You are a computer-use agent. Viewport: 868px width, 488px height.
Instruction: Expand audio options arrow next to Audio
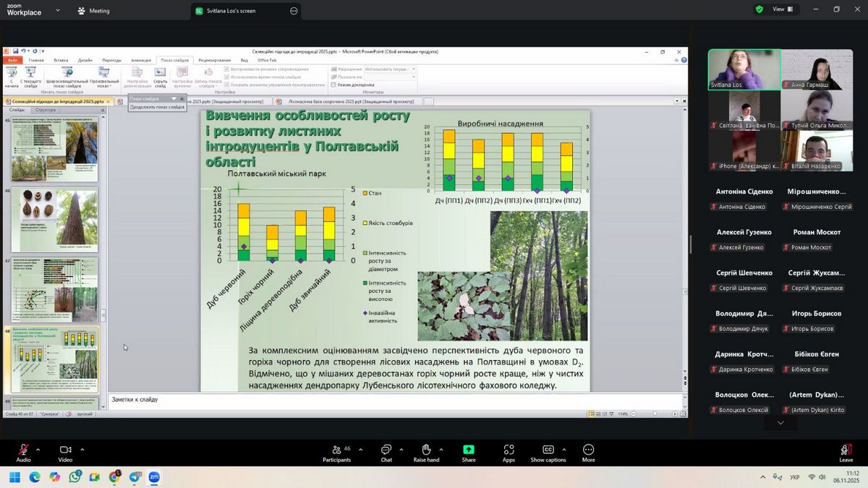38,449
